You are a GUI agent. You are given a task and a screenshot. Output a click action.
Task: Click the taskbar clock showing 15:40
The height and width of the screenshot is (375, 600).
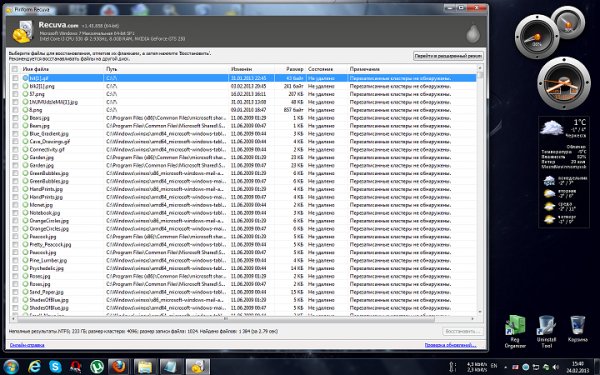click(578, 367)
